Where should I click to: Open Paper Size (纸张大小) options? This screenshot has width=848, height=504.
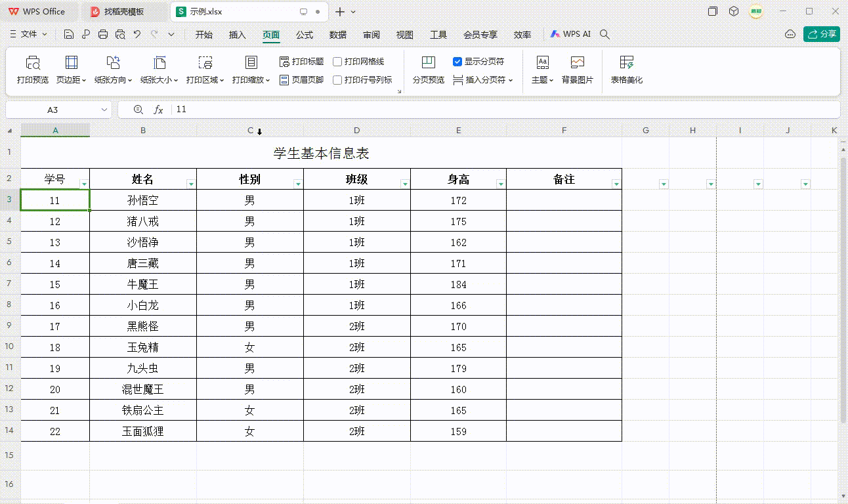[159, 70]
